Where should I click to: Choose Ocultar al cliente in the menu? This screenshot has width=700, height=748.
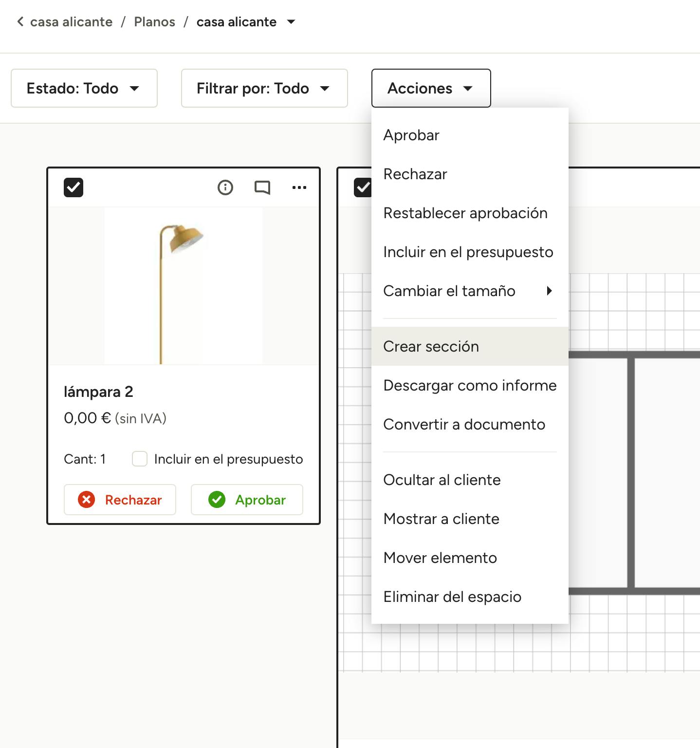click(x=442, y=480)
